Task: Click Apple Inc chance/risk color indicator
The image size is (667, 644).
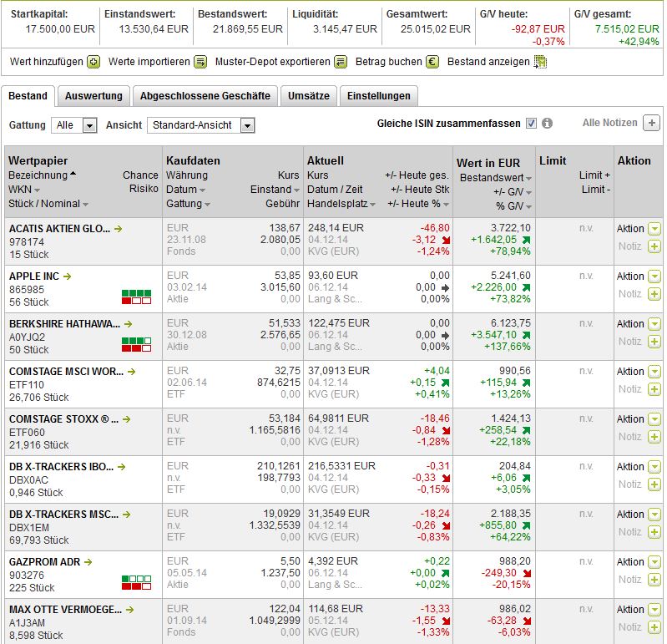Action: click(x=136, y=297)
